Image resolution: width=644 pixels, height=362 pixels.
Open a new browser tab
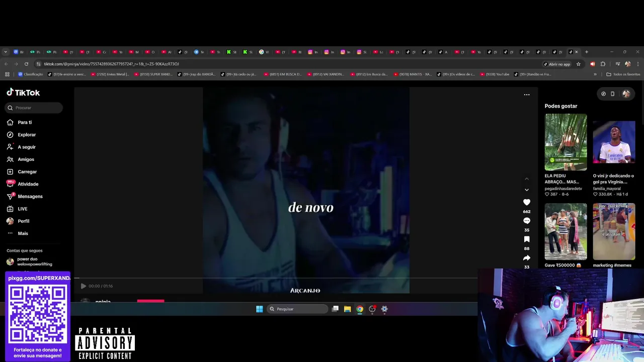coord(586,52)
